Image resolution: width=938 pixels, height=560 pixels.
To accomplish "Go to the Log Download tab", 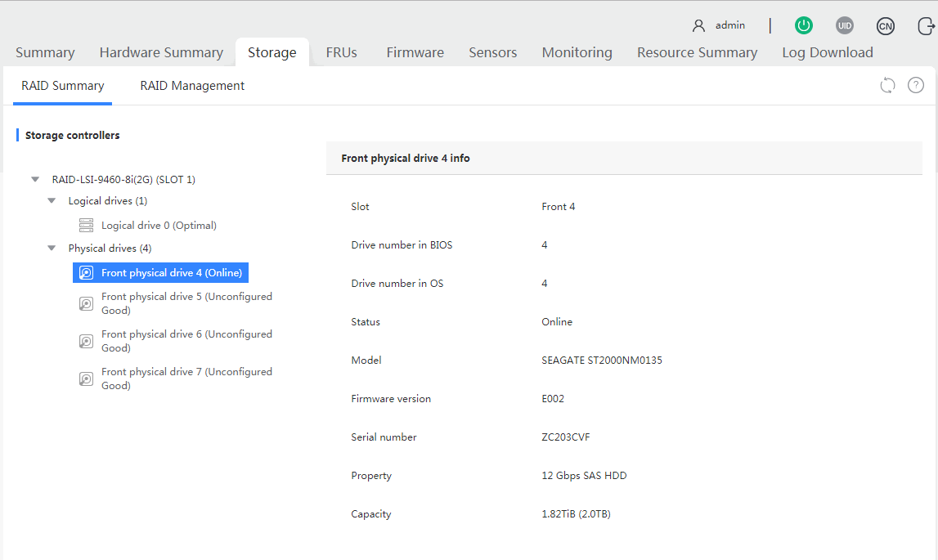I will [x=828, y=52].
